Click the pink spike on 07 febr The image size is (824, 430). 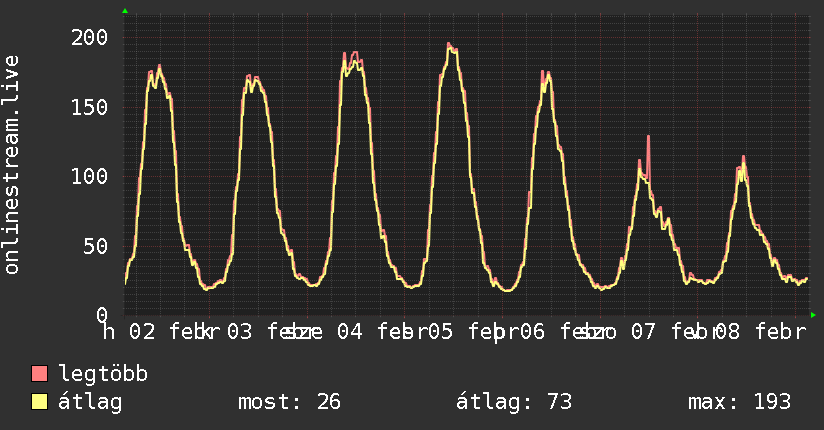pyautogui.click(x=648, y=158)
